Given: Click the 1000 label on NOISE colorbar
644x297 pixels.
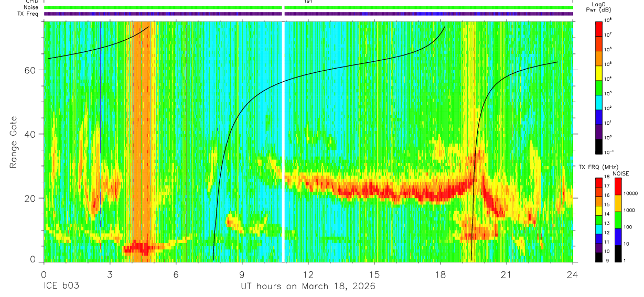Looking at the screenshot, I should (x=629, y=210).
